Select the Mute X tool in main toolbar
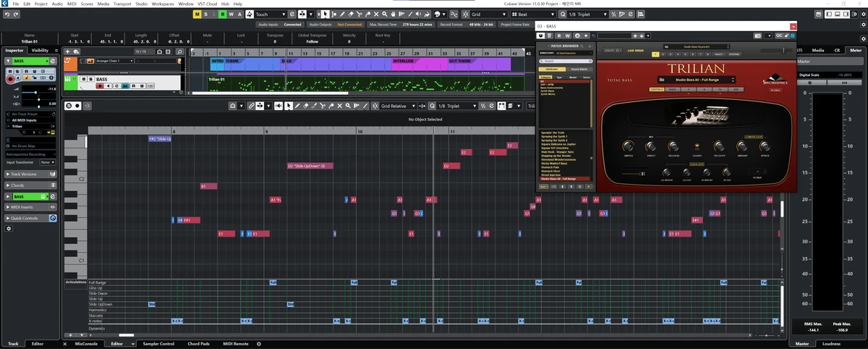Viewport: 868px width, 349px height. click(376, 14)
